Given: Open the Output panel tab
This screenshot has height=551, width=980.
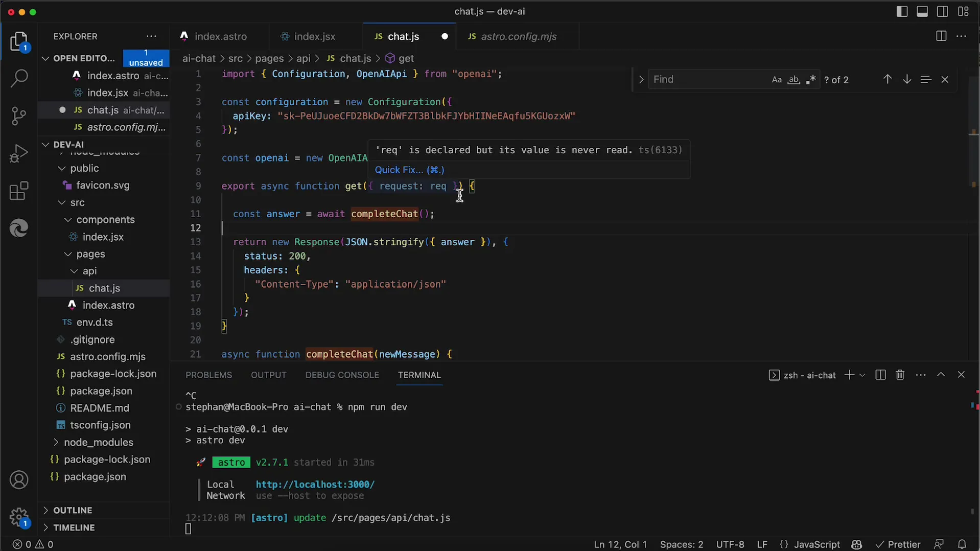Looking at the screenshot, I should pos(268,375).
